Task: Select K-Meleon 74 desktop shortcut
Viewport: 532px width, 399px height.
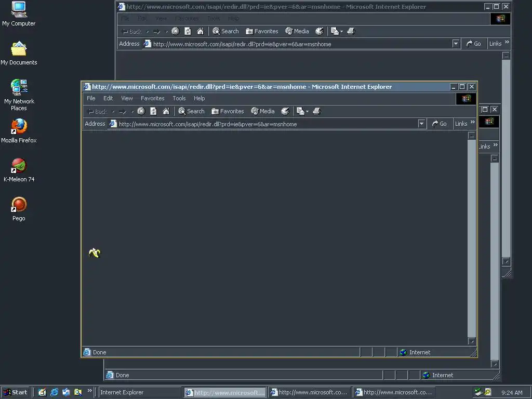Action: click(19, 170)
